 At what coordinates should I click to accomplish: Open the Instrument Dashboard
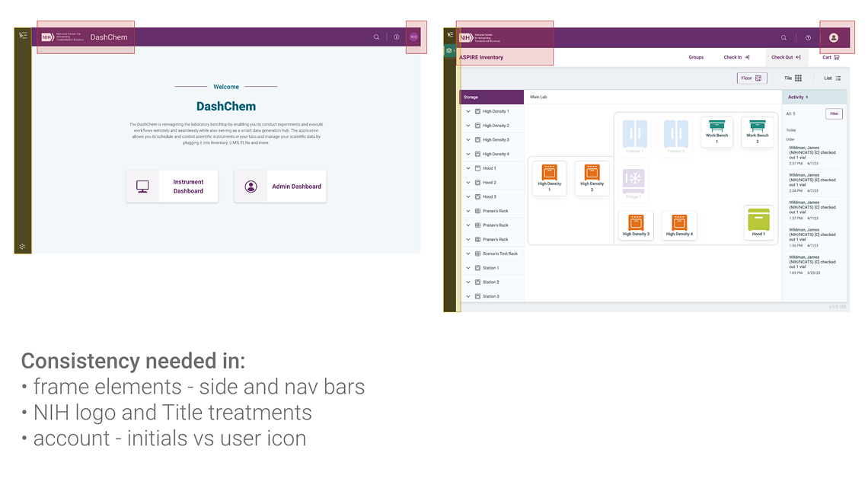coord(171,186)
